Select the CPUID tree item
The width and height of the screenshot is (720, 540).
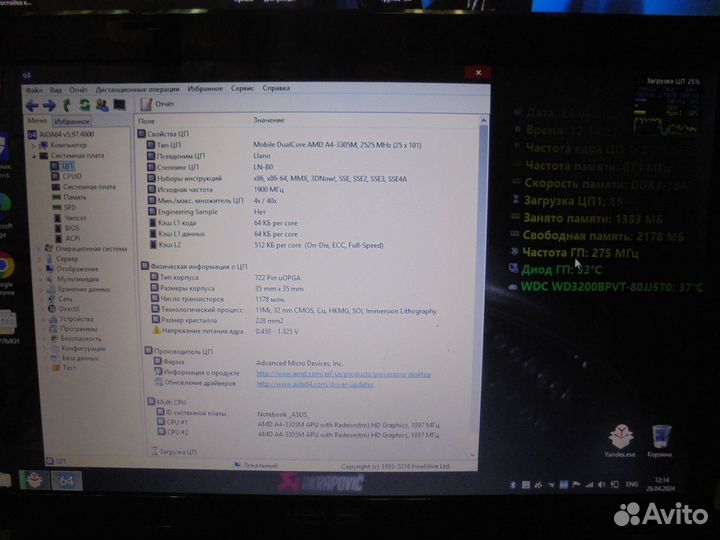click(67, 176)
